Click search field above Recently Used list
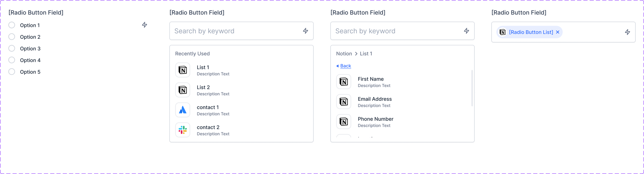This screenshot has width=644, height=174. point(241,31)
